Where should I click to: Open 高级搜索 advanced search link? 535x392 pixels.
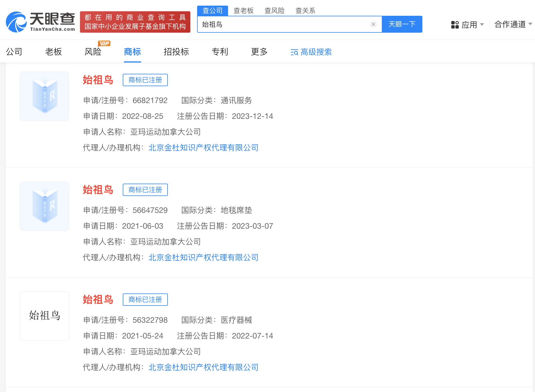click(311, 52)
